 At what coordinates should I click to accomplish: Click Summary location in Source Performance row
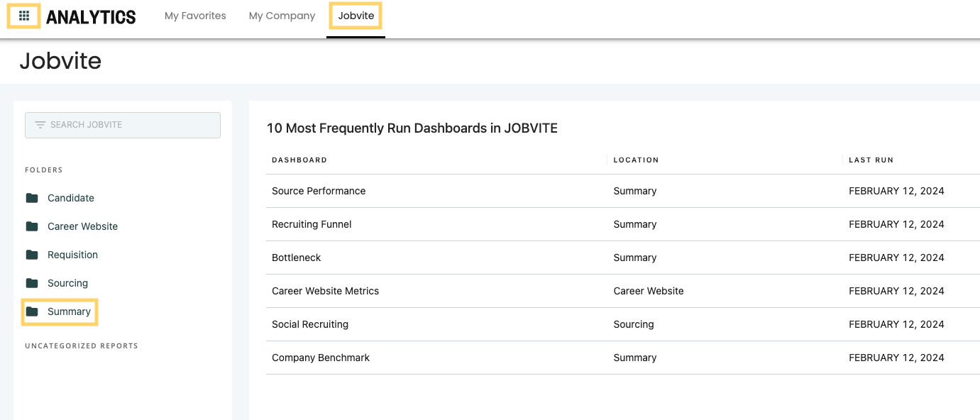click(635, 191)
